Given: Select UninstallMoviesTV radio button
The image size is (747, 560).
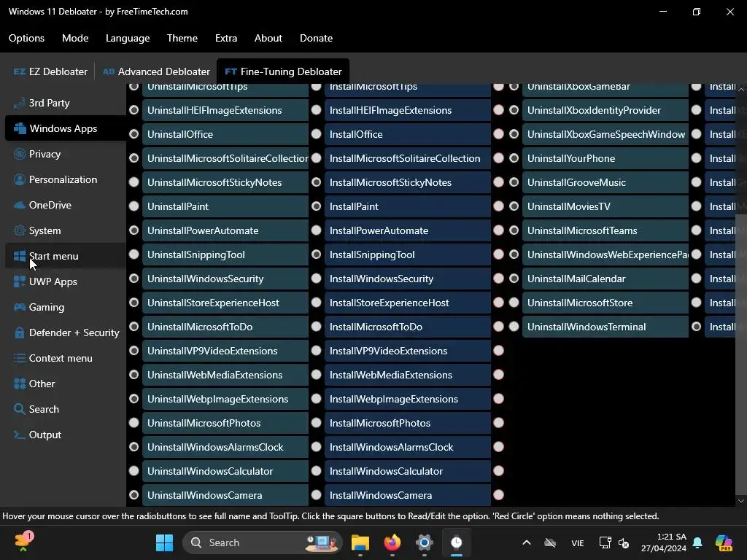Looking at the screenshot, I should coord(514,206).
